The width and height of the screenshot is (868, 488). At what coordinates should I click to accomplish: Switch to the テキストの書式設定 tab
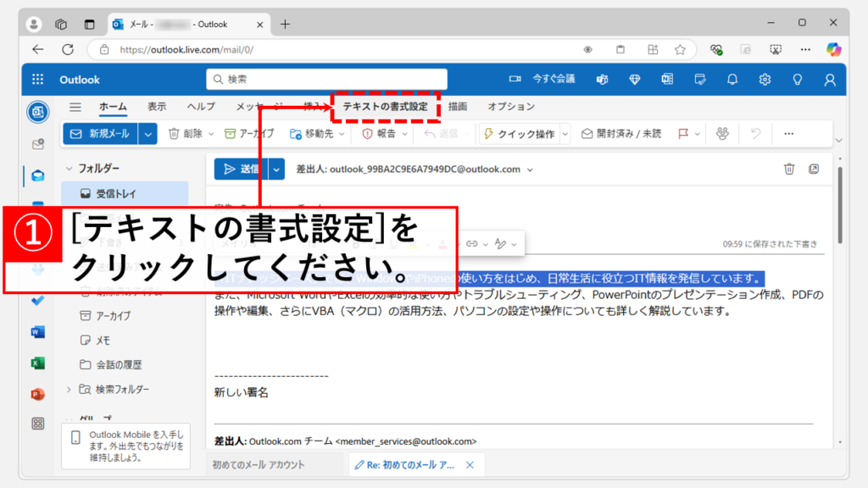click(385, 107)
